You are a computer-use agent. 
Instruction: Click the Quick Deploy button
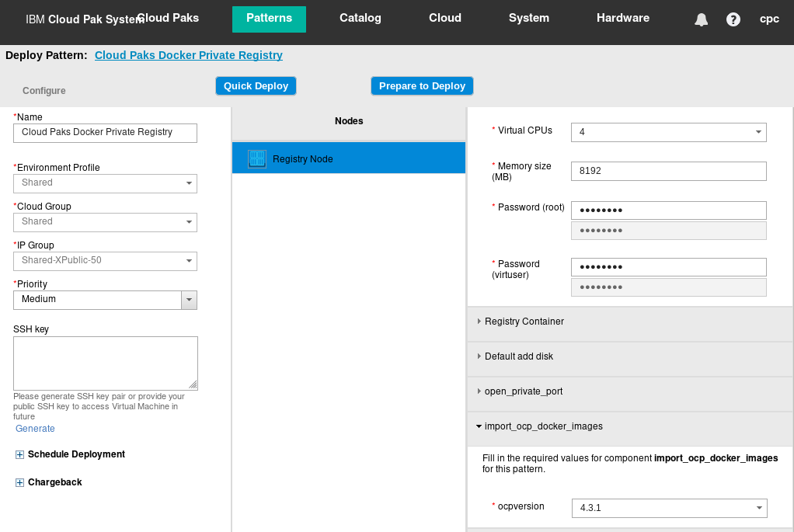tap(256, 86)
